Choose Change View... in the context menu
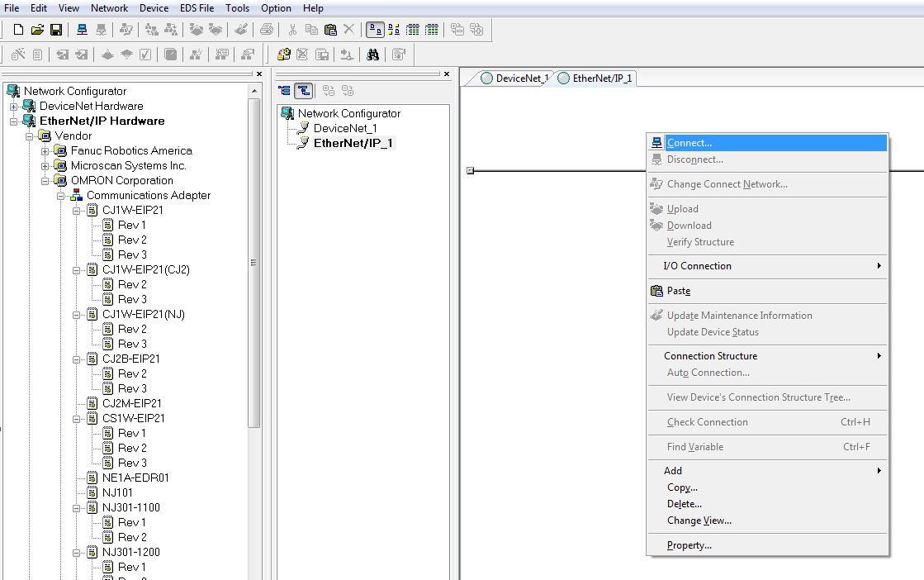924x580 pixels. tap(767, 521)
